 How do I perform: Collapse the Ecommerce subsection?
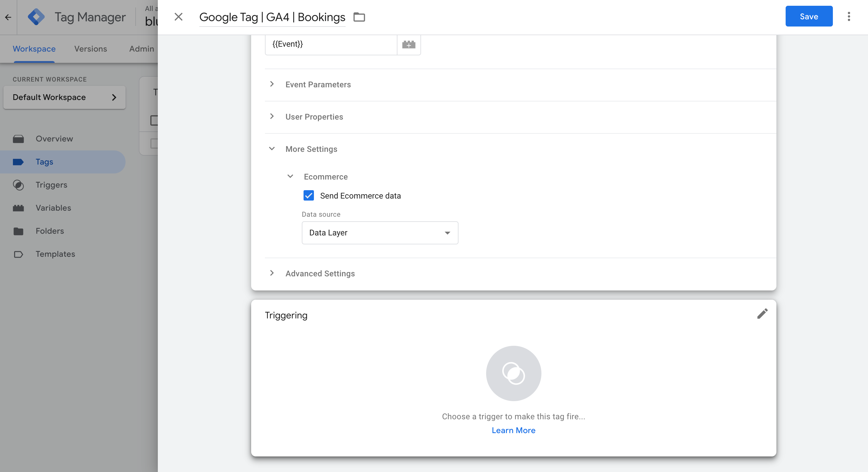(x=317, y=177)
